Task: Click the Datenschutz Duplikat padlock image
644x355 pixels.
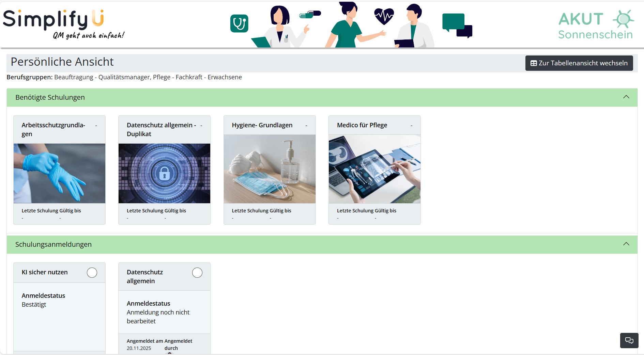Action: pyautogui.click(x=164, y=173)
